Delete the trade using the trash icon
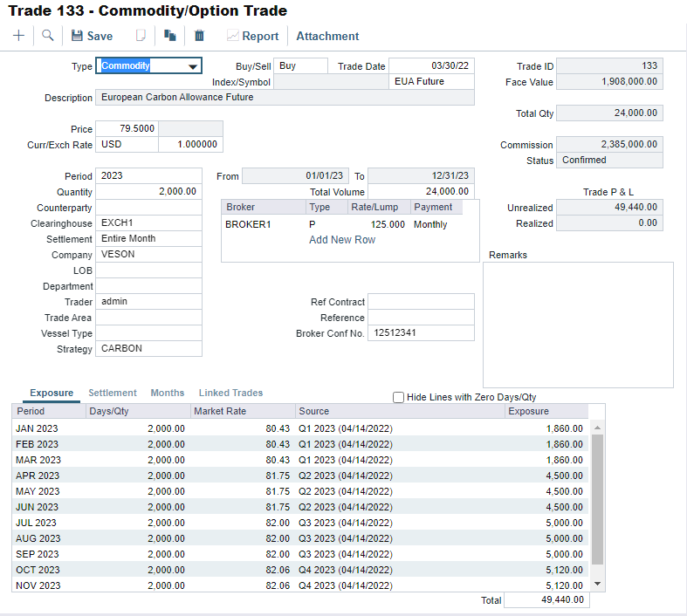687x616 pixels. click(199, 36)
